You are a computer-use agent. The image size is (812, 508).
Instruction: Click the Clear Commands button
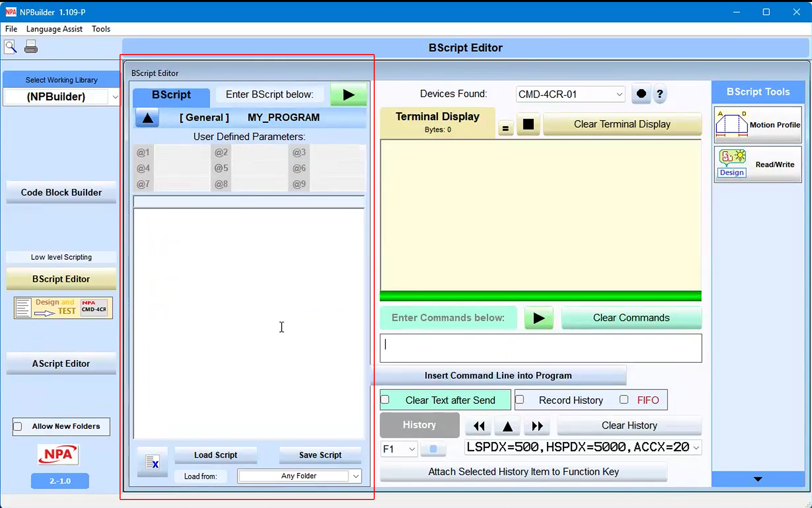631,318
